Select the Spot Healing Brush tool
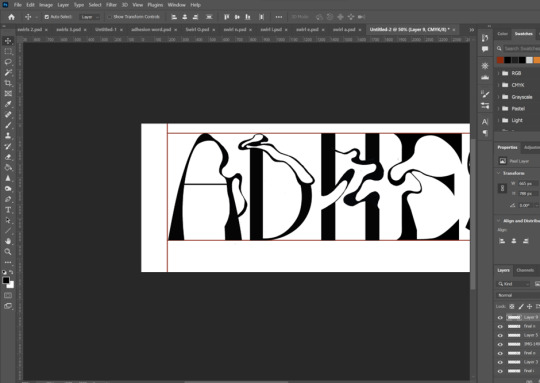 click(8, 115)
